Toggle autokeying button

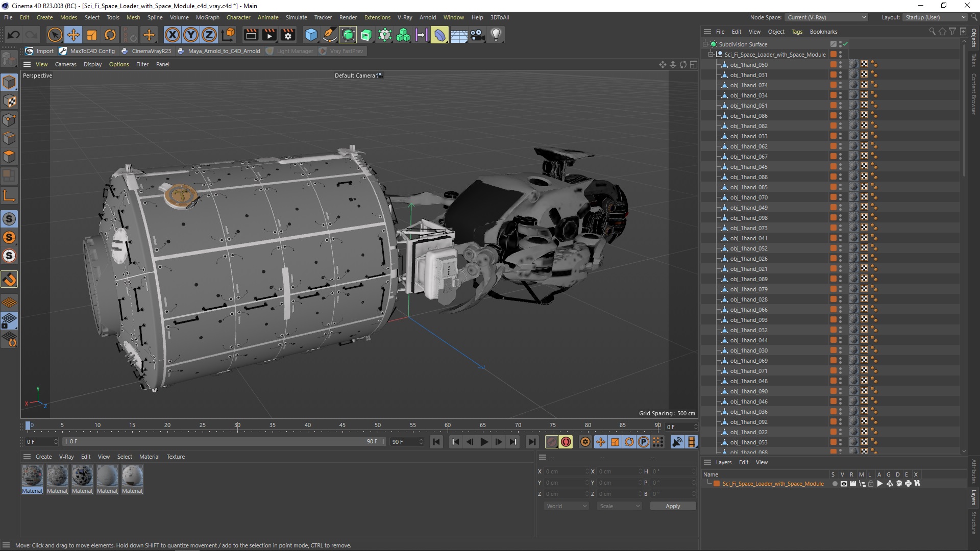(x=566, y=442)
